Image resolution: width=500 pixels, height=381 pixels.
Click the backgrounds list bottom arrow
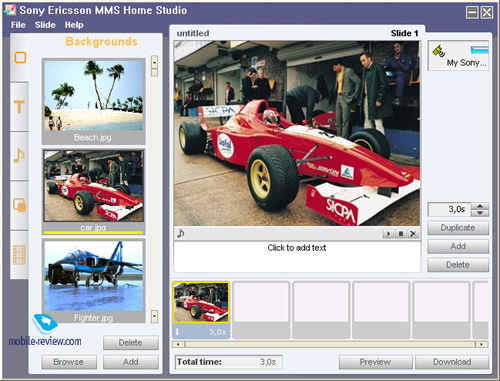coord(154,316)
